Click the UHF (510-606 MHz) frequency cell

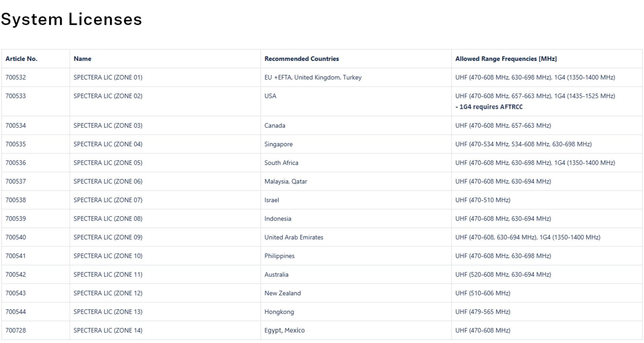point(483,293)
